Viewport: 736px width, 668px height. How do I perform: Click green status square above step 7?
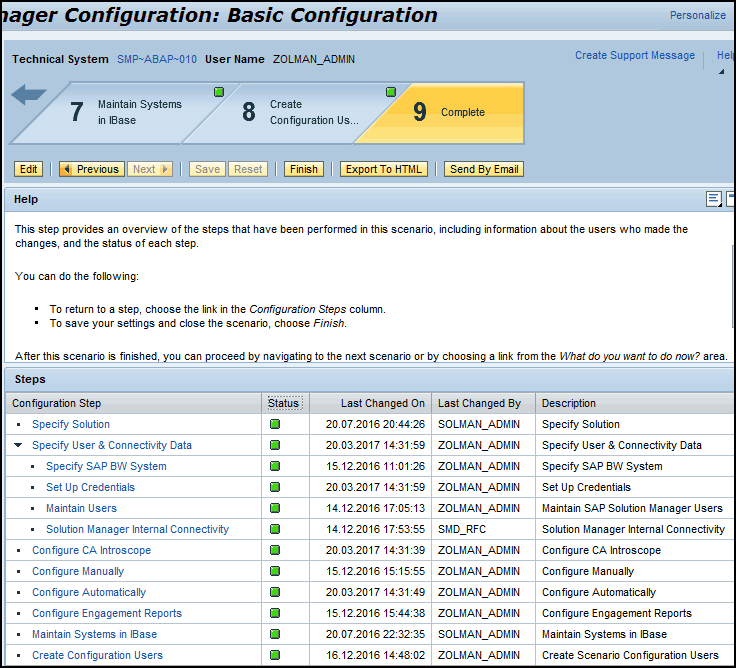219,92
